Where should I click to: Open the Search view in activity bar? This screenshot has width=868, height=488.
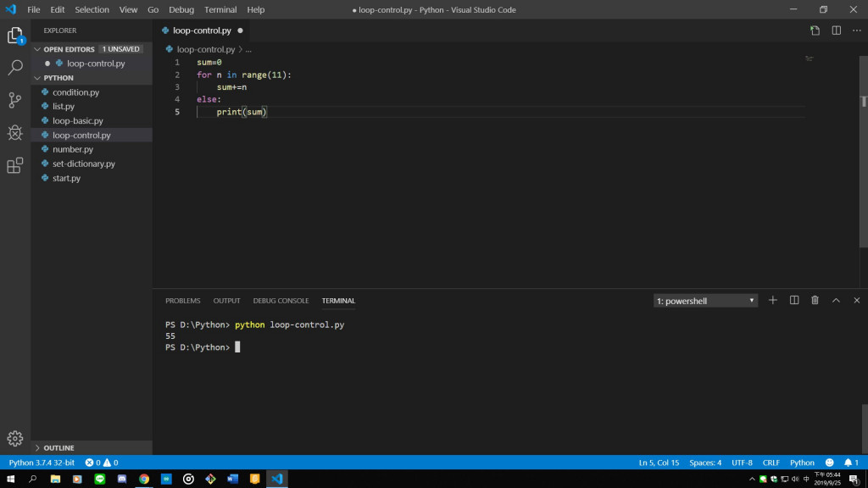(15, 68)
